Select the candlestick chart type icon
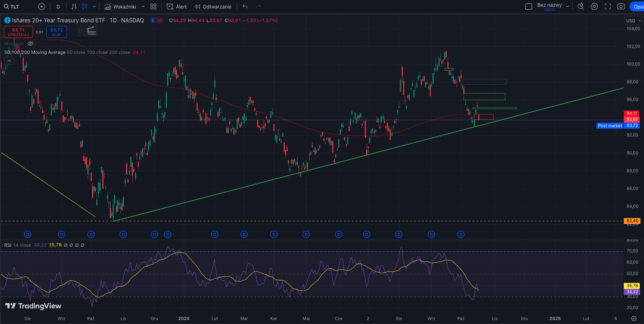 (85, 6)
